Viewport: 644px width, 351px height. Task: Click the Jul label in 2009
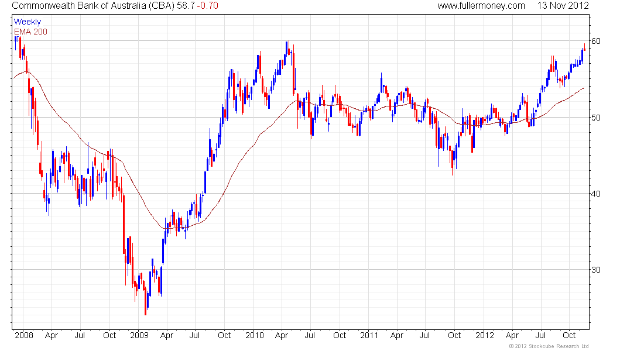(x=195, y=335)
